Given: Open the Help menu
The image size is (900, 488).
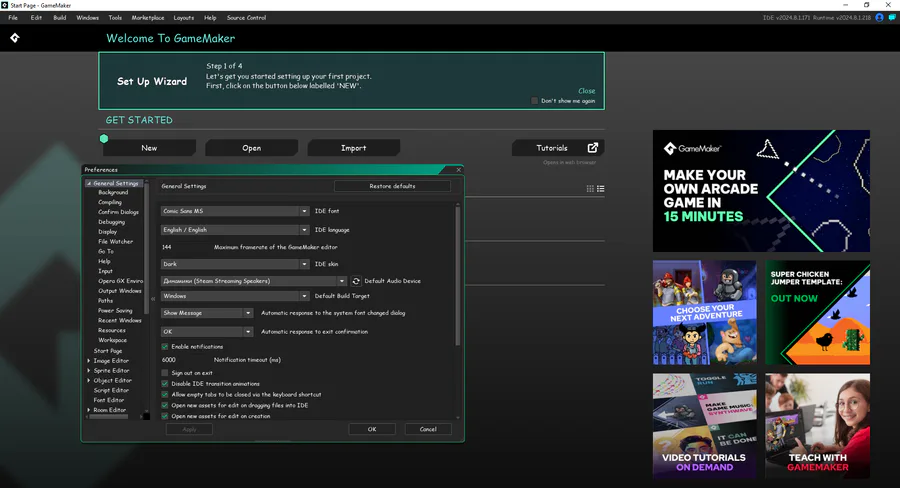Looking at the screenshot, I should (x=211, y=18).
